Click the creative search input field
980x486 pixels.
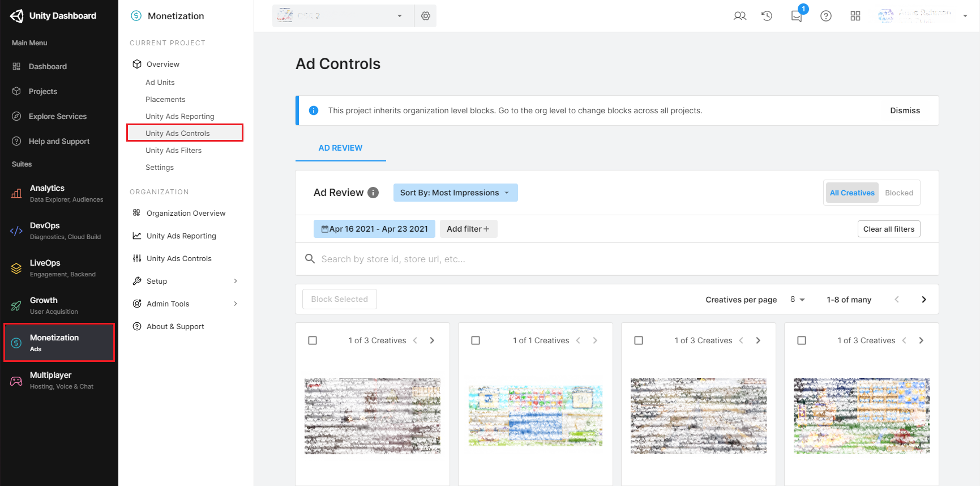(617, 259)
